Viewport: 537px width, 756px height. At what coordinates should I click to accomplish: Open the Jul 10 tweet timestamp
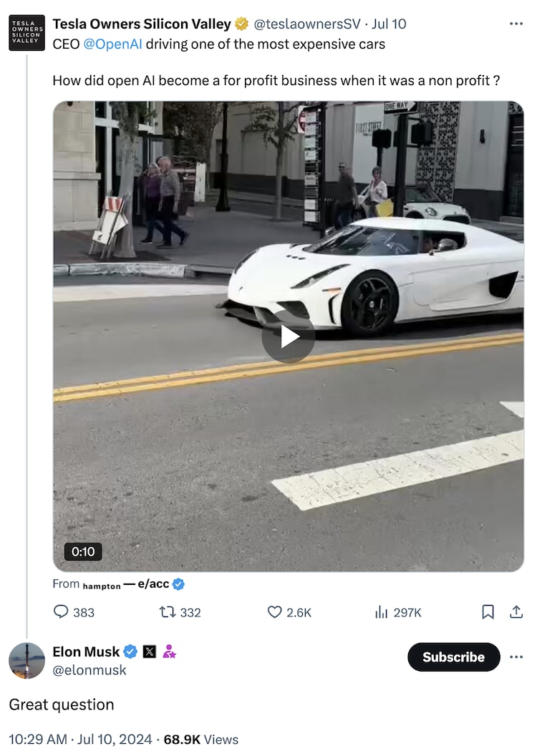pyautogui.click(x=390, y=24)
